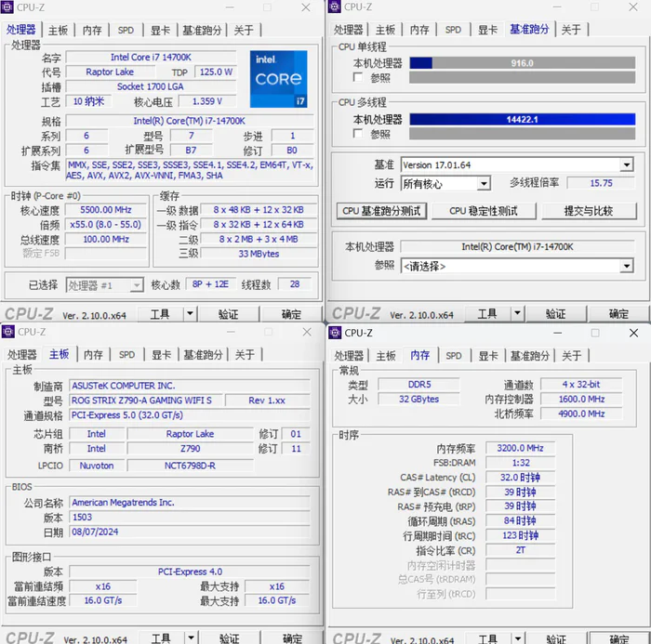Click 北桥频率 value 4900.0 MHz
The height and width of the screenshot is (644, 651).
click(x=581, y=414)
